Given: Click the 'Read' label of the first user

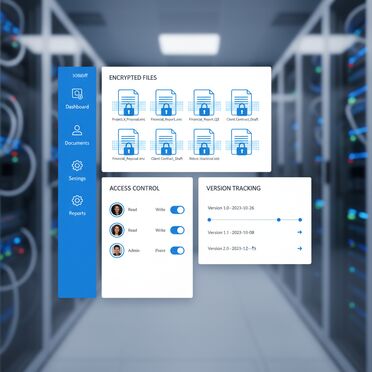Looking at the screenshot, I should point(132,210).
